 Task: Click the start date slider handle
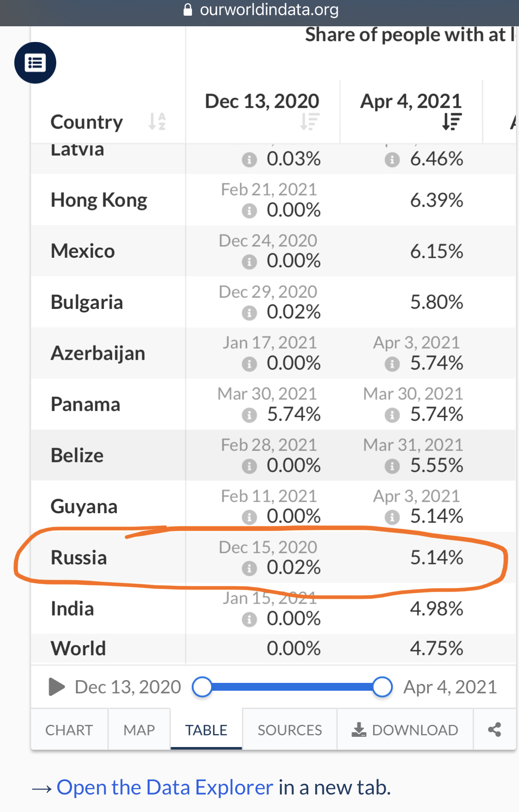coord(202,687)
